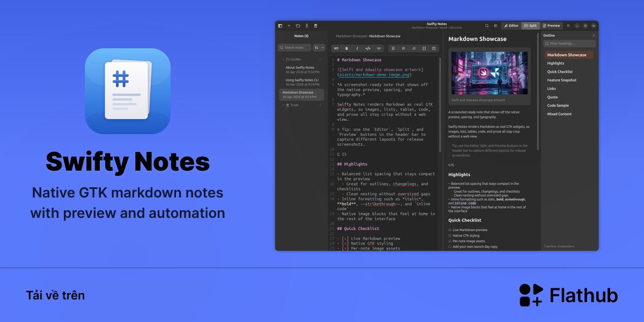Toggle the outline list icon in header

tap(496, 26)
